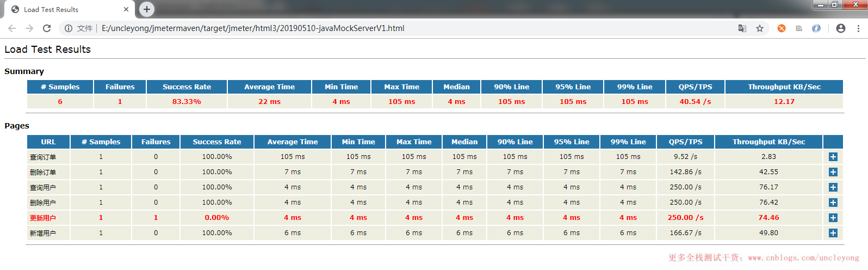Click the 74.46 throughput cell
This screenshot has height=270, width=868.
pos(768,217)
